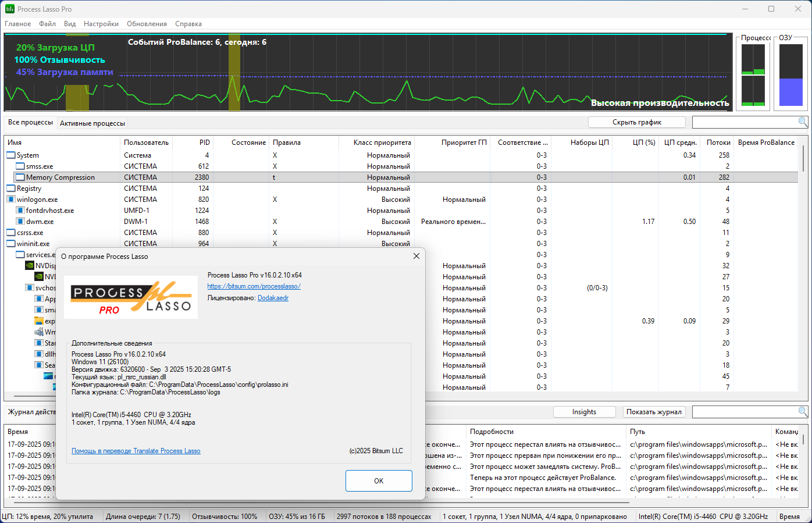Click the Process Lasso Pro logo image
The width and height of the screenshot is (812, 523).
click(x=131, y=297)
